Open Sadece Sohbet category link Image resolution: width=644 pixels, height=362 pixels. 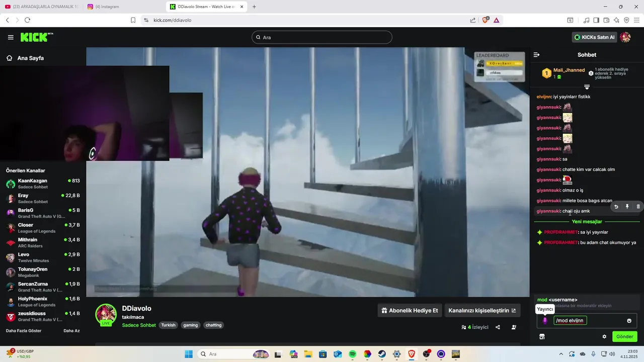point(139,325)
